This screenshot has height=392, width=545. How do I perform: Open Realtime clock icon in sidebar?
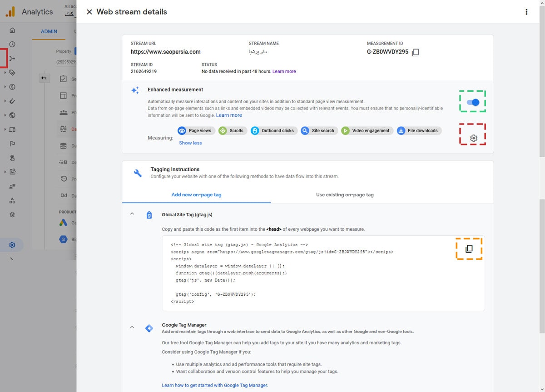(x=12, y=45)
